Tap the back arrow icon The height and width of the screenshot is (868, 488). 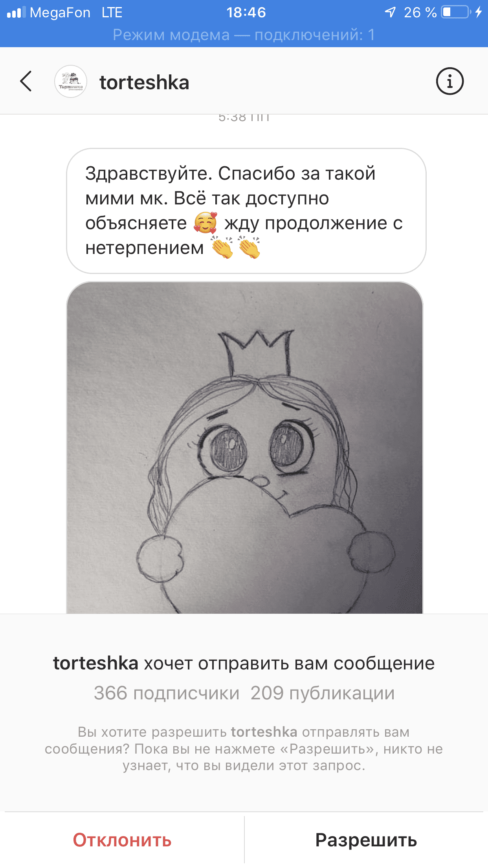click(x=26, y=81)
